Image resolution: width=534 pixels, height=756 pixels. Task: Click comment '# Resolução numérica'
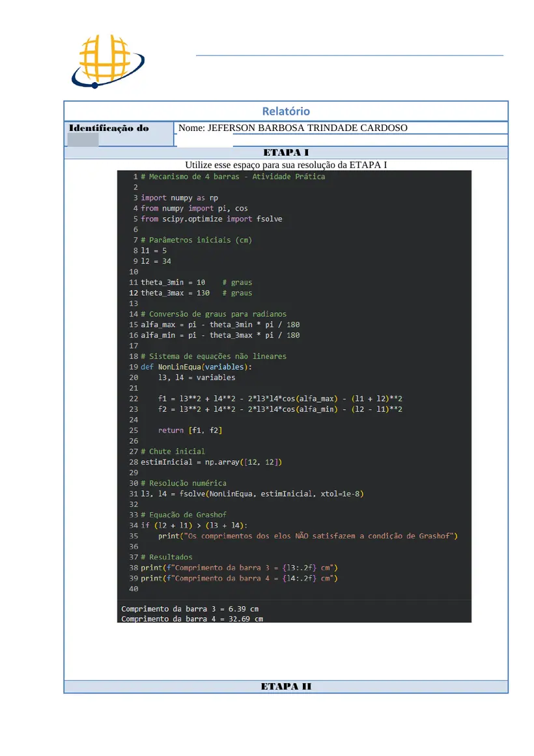[183, 484]
